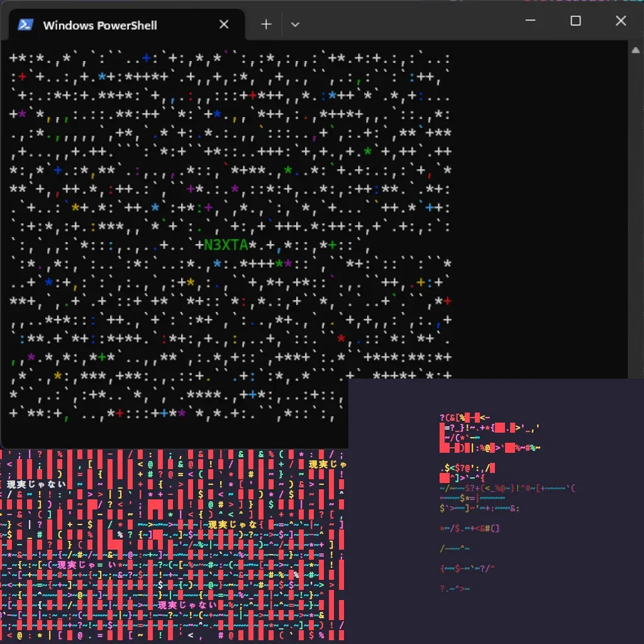The height and width of the screenshot is (644, 644).
Task: Close the PowerShell window
Action: [621, 21]
